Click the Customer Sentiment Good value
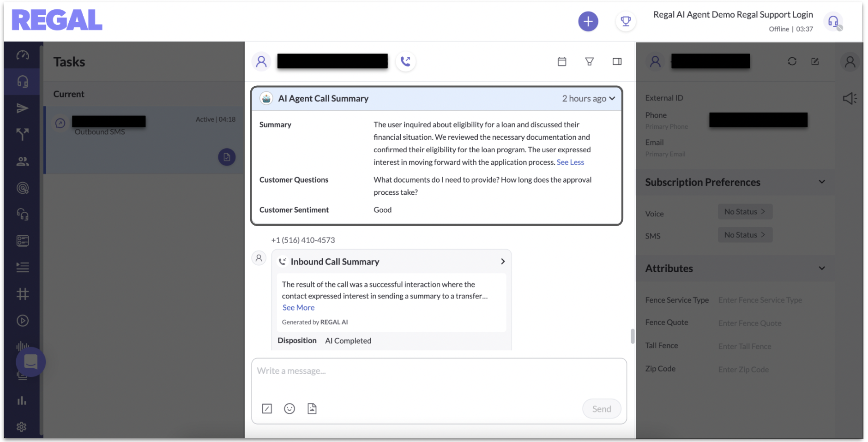Image resolution: width=868 pixels, height=442 pixels. [x=382, y=210]
